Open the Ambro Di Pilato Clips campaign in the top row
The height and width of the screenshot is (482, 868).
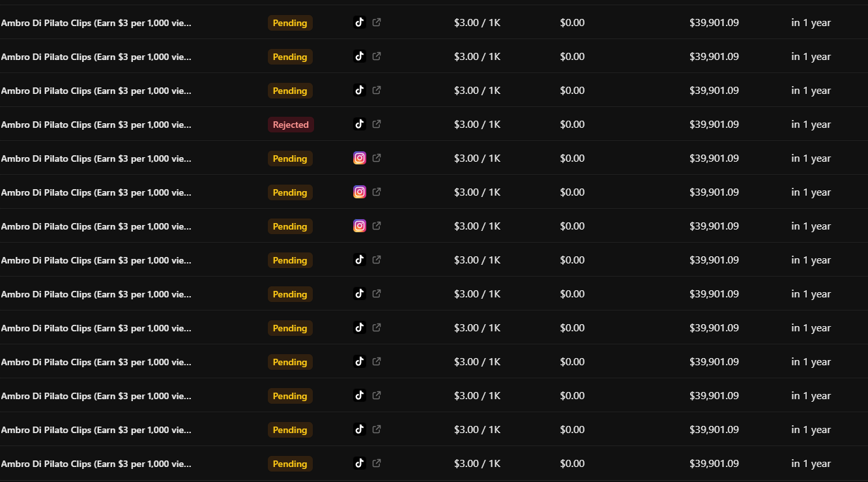click(96, 23)
